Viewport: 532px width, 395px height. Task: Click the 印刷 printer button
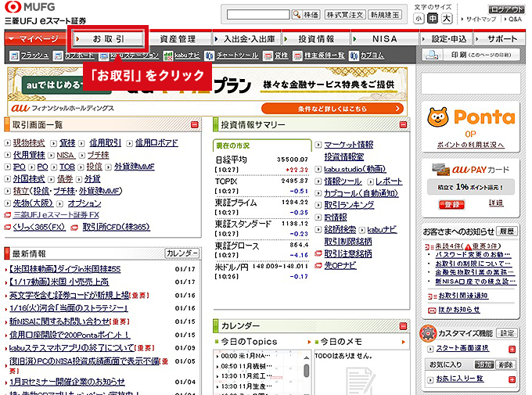pos(470,55)
